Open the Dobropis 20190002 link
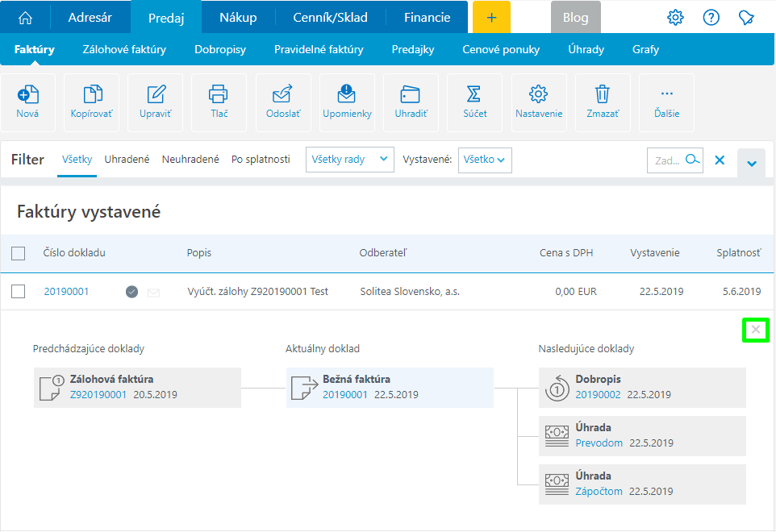The height and width of the screenshot is (532, 776). coord(598,395)
